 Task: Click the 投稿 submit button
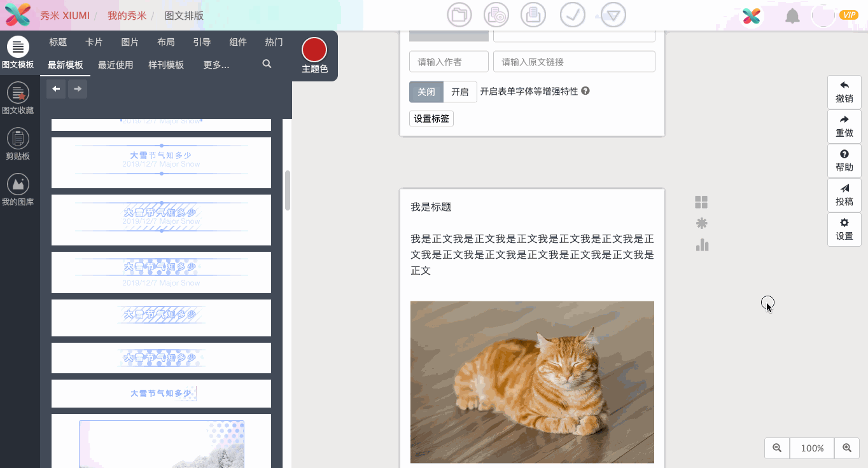(x=844, y=195)
